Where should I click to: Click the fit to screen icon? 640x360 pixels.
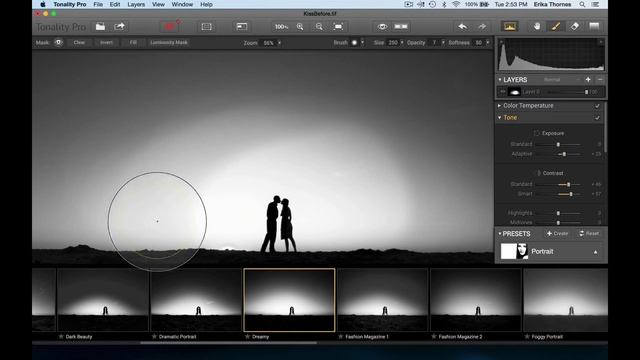(x=338, y=27)
